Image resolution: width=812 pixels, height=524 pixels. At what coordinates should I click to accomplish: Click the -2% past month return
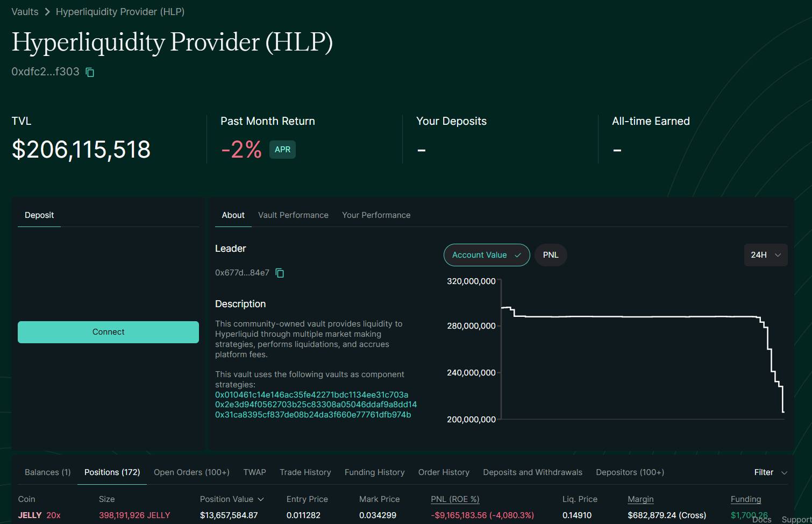(x=241, y=150)
